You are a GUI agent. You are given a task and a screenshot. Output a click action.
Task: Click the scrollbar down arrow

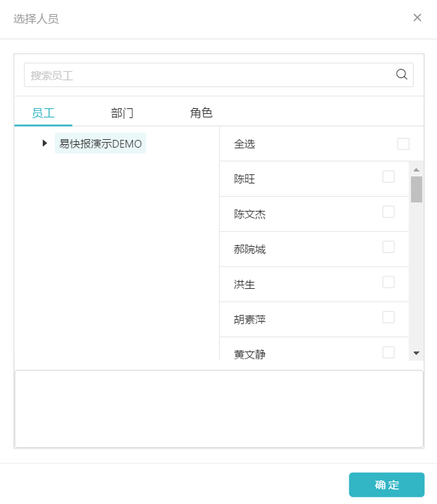417,353
